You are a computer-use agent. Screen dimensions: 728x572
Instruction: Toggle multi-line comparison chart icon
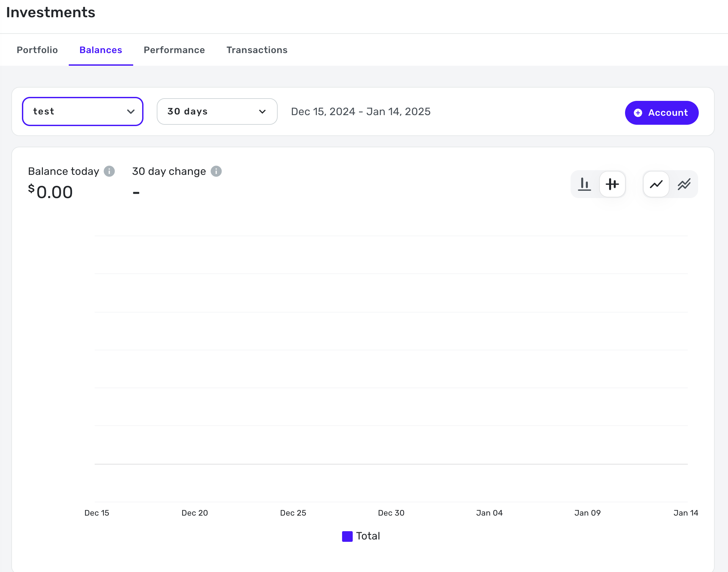[x=684, y=184]
